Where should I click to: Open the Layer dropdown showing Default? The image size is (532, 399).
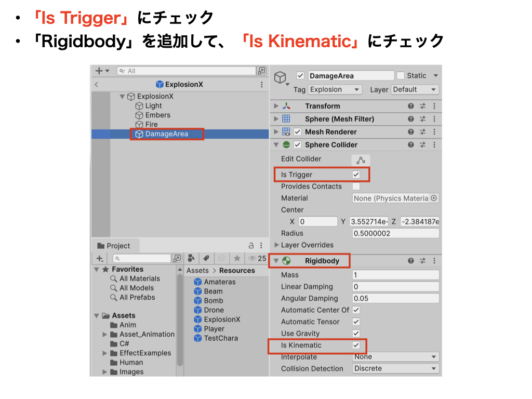pos(415,89)
